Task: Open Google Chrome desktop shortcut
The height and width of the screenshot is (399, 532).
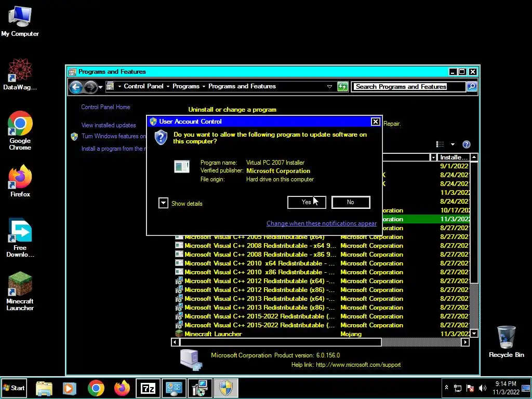Action: tap(20, 130)
